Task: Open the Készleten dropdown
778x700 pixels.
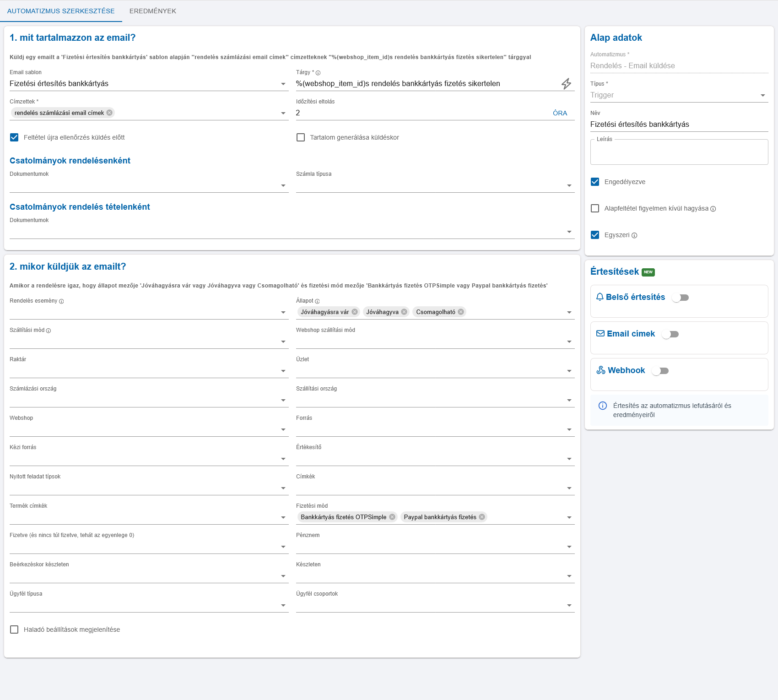Action: click(435, 576)
